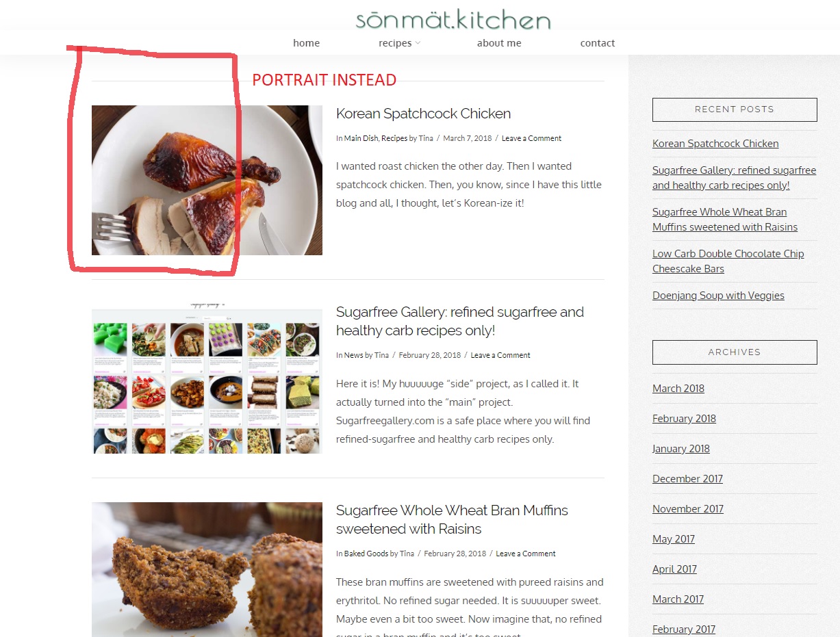Open the News category link
840x637 pixels.
[x=353, y=355]
